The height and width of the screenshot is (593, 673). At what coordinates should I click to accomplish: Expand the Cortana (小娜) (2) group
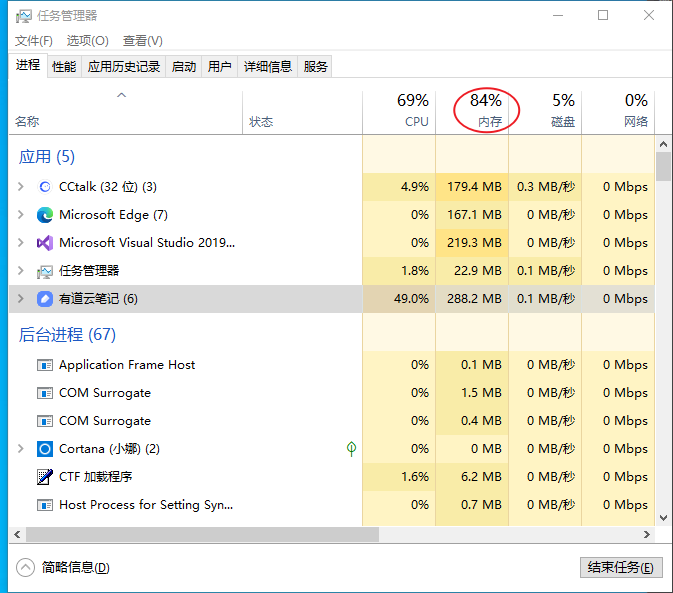[x=20, y=449]
